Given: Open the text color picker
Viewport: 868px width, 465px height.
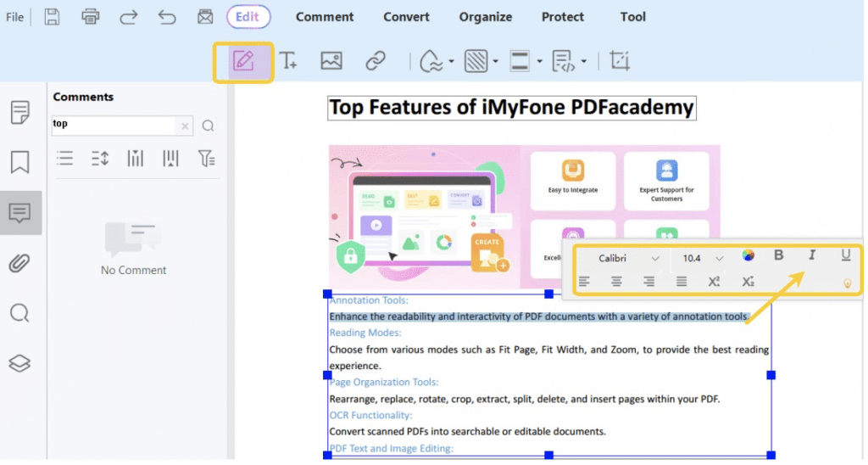Looking at the screenshot, I should 748,255.
